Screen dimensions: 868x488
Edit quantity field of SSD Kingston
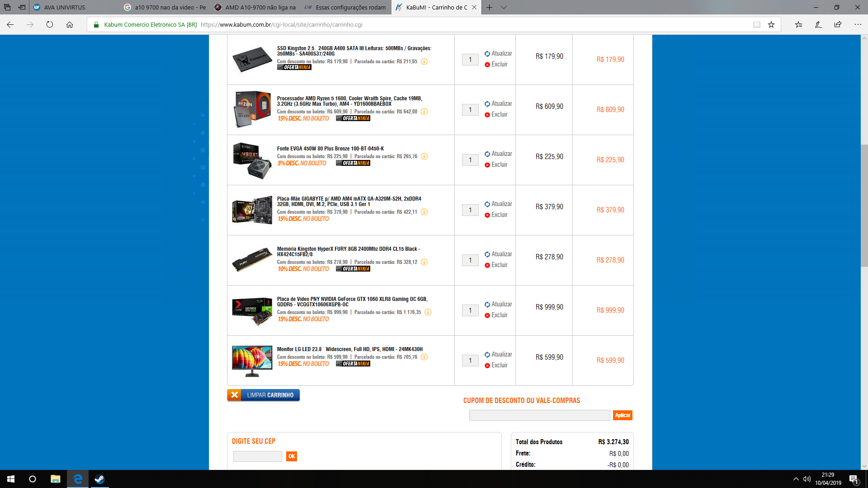[x=470, y=60]
